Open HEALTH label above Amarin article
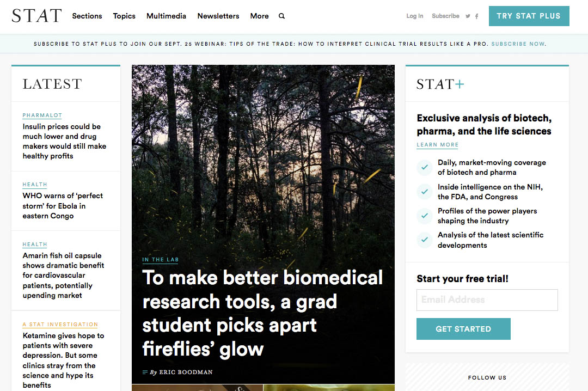The height and width of the screenshot is (391, 588). click(35, 245)
